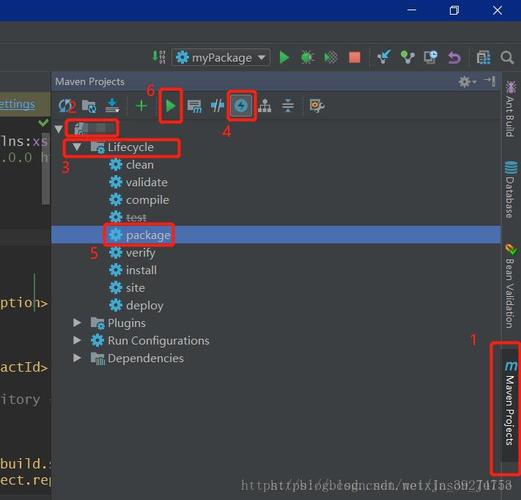
Task: Collapse the Lifecycle node
Action: (77, 147)
